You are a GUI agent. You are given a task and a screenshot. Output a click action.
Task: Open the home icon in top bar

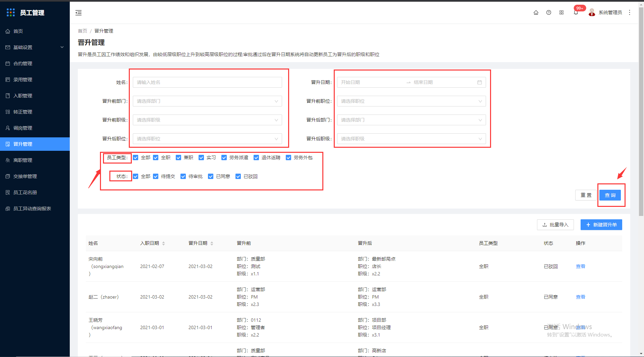tap(536, 12)
